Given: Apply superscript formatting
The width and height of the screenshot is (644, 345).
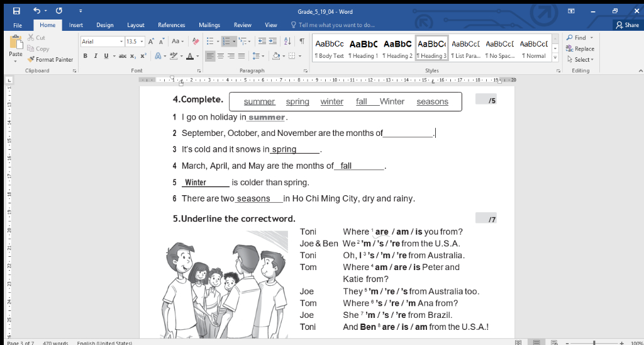Looking at the screenshot, I should [x=143, y=56].
